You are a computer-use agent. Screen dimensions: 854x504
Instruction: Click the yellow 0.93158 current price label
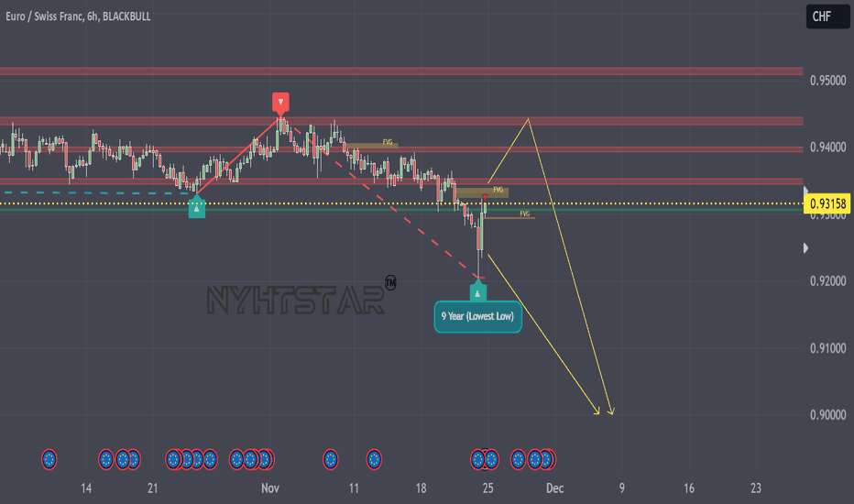[x=827, y=203]
